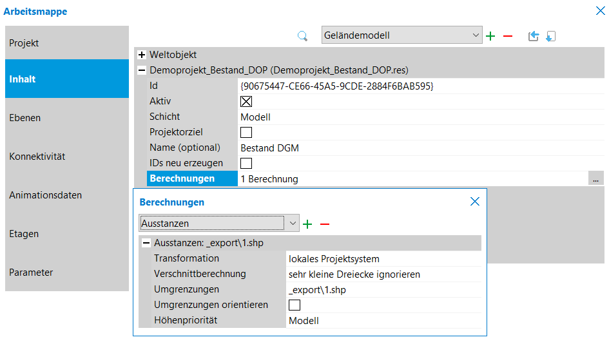Check Umgrenzungen orientieren option

(295, 305)
